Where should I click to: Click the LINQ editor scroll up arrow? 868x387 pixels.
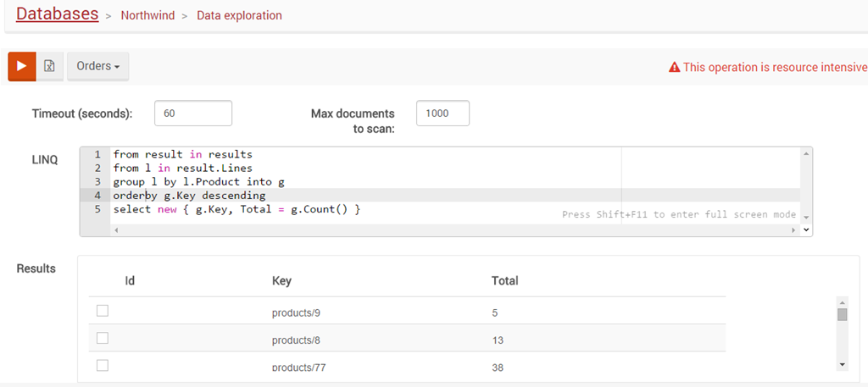pyautogui.click(x=806, y=153)
